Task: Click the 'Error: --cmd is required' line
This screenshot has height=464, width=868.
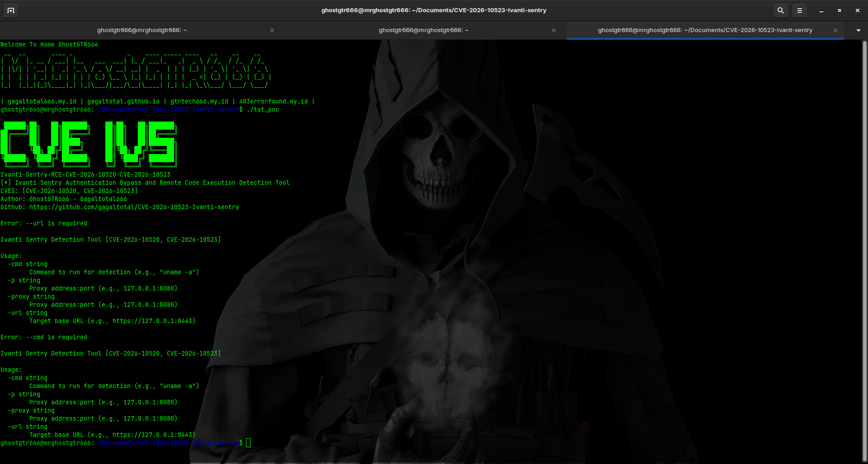Action: (44, 337)
